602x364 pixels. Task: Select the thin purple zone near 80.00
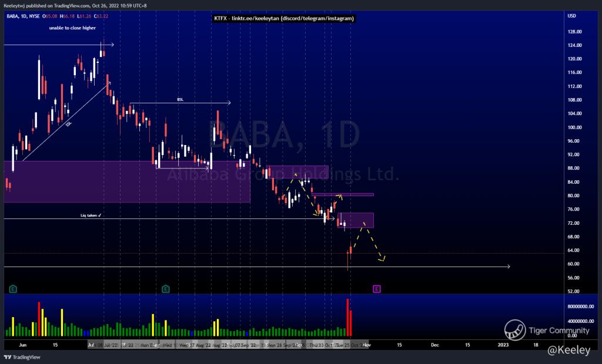click(x=343, y=195)
